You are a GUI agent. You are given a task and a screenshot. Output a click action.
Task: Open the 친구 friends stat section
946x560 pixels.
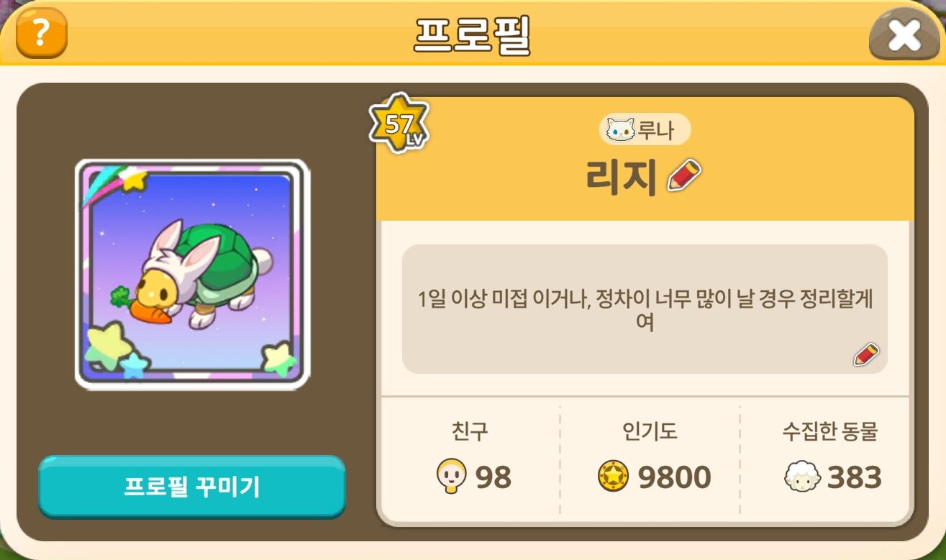(470, 457)
